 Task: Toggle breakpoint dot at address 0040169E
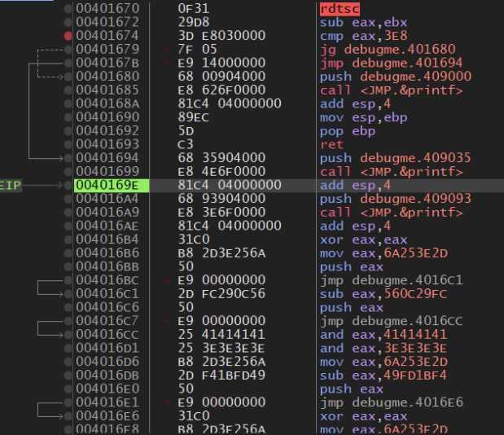coord(68,185)
